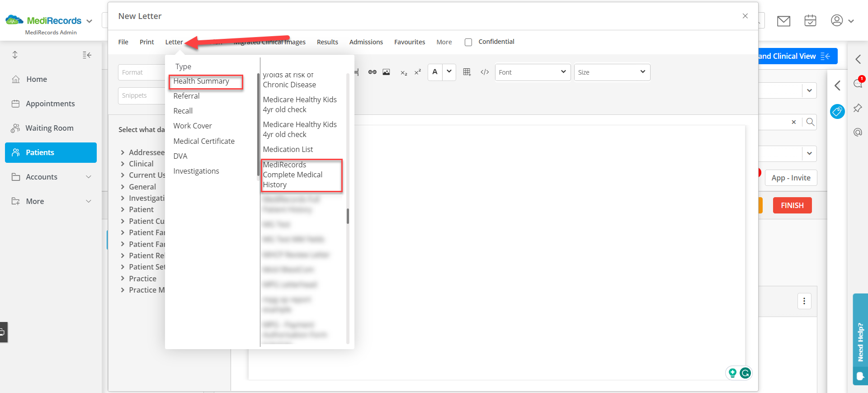This screenshot has height=393, width=868.
Task: Collapse the left sidebar menu
Action: pos(87,55)
